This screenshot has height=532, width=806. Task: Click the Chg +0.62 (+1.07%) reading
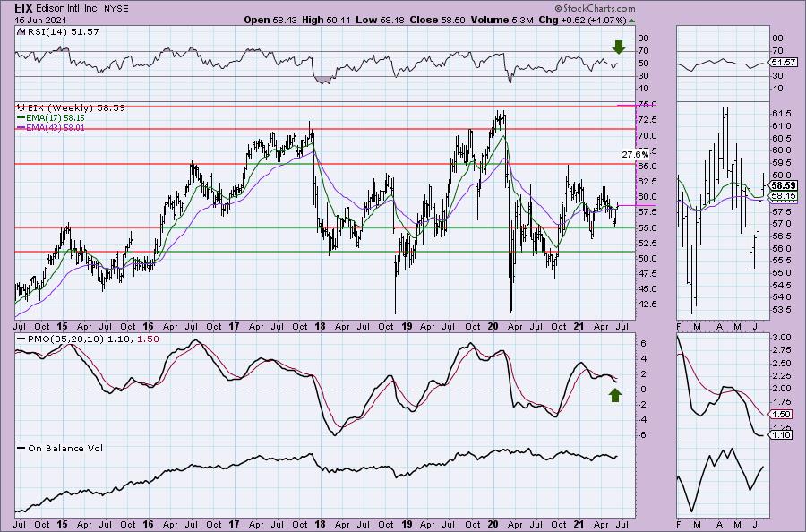point(582,20)
